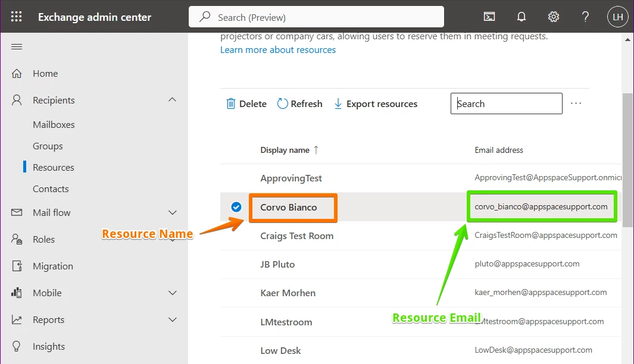Click the Migration icon in sidebar
The width and height of the screenshot is (634, 364).
pos(17,266)
